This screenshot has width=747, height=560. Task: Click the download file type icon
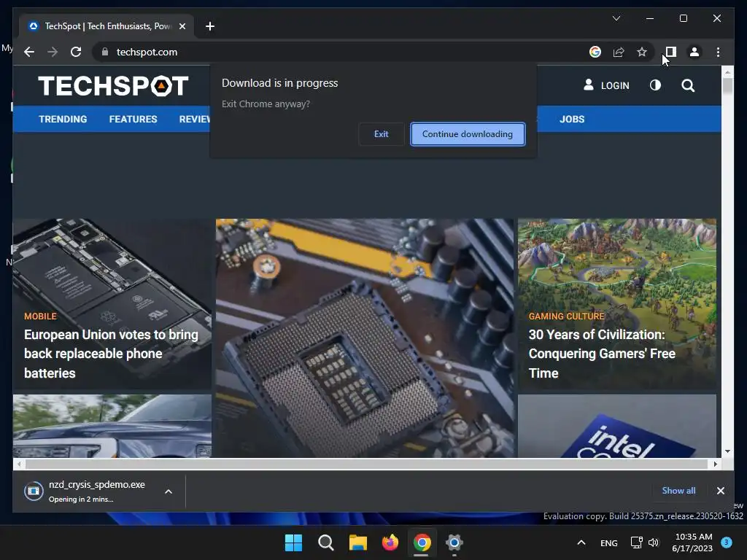pyautogui.click(x=34, y=491)
